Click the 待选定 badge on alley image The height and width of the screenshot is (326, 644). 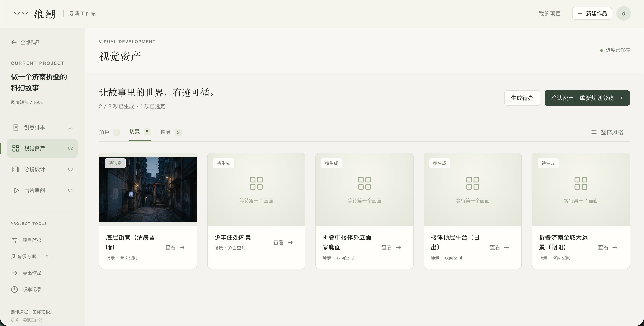click(x=115, y=163)
